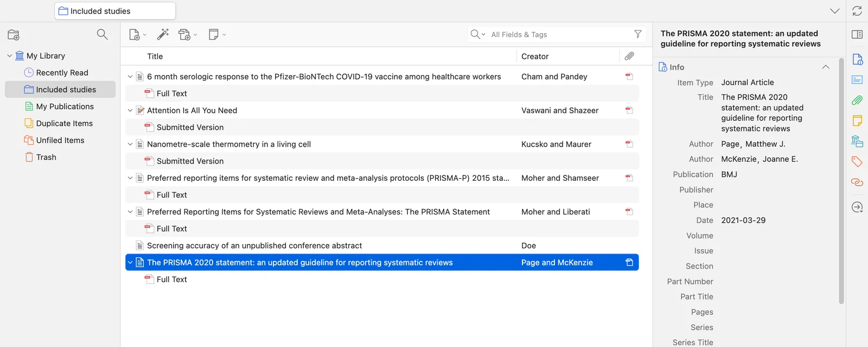Select Submitted Version under Nanometre-scale thermometry
The width and height of the screenshot is (868, 347).
click(x=382, y=161)
